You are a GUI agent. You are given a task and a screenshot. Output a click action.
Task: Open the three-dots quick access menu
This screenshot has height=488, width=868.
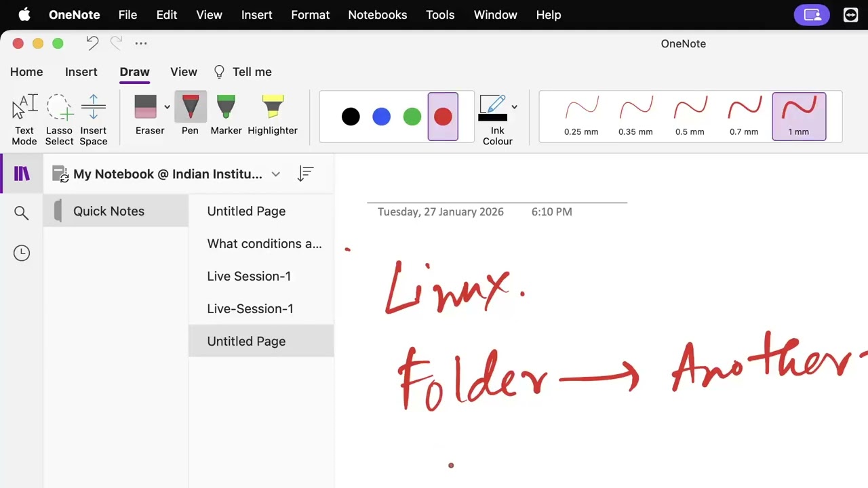tap(141, 43)
